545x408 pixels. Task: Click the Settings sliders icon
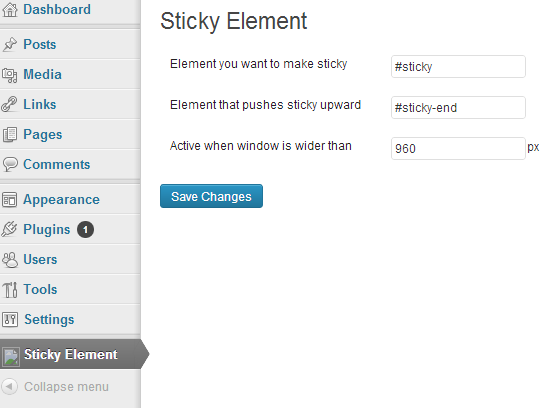(10, 319)
